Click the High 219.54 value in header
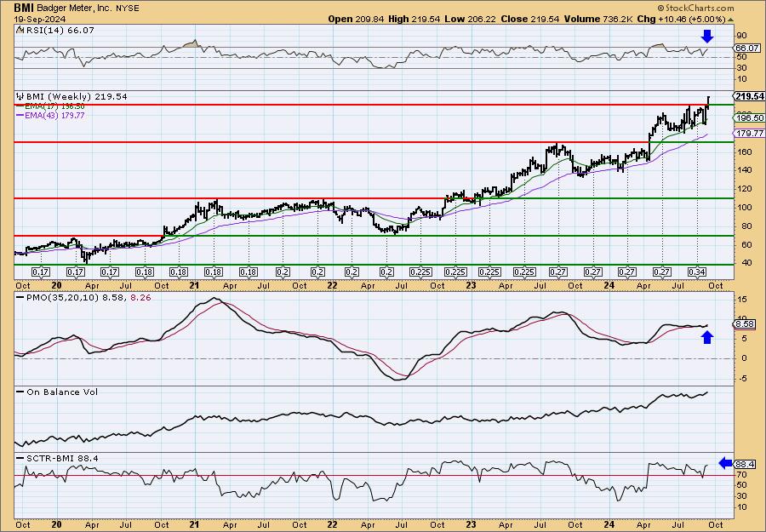The image size is (766, 532). (414, 19)
